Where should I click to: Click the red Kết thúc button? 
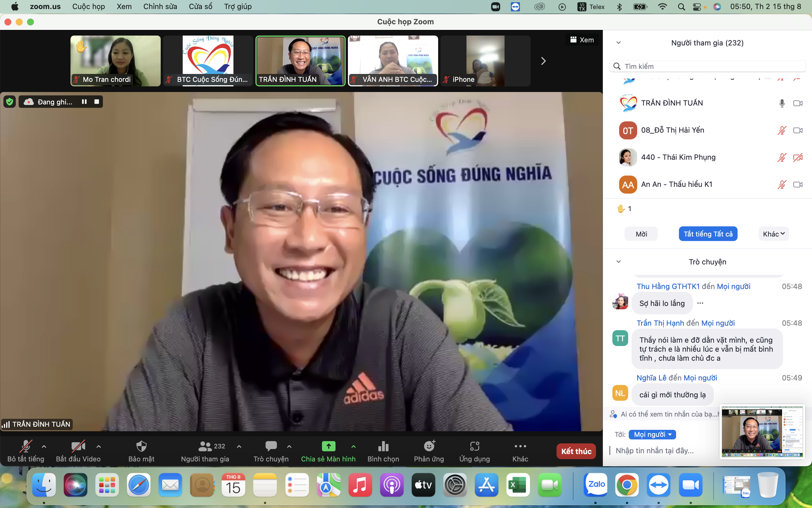(576, 451)
